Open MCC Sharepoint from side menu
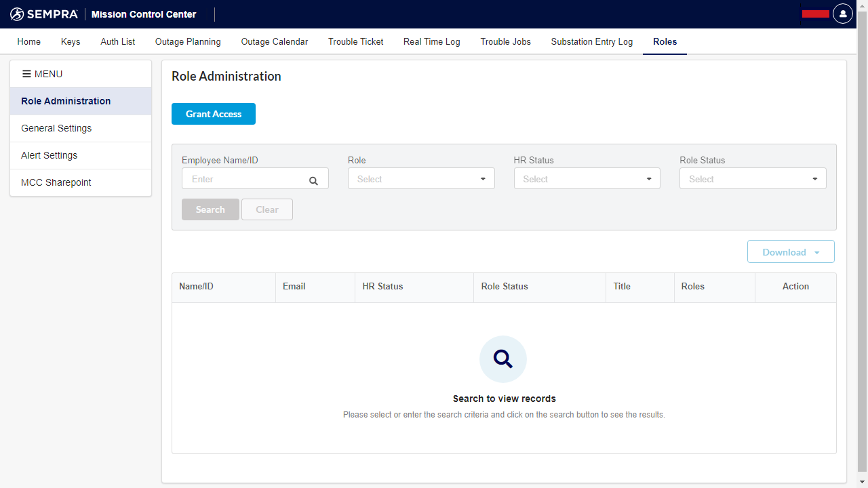The height and width of the screenshot is (488, 868). (56, 182)
